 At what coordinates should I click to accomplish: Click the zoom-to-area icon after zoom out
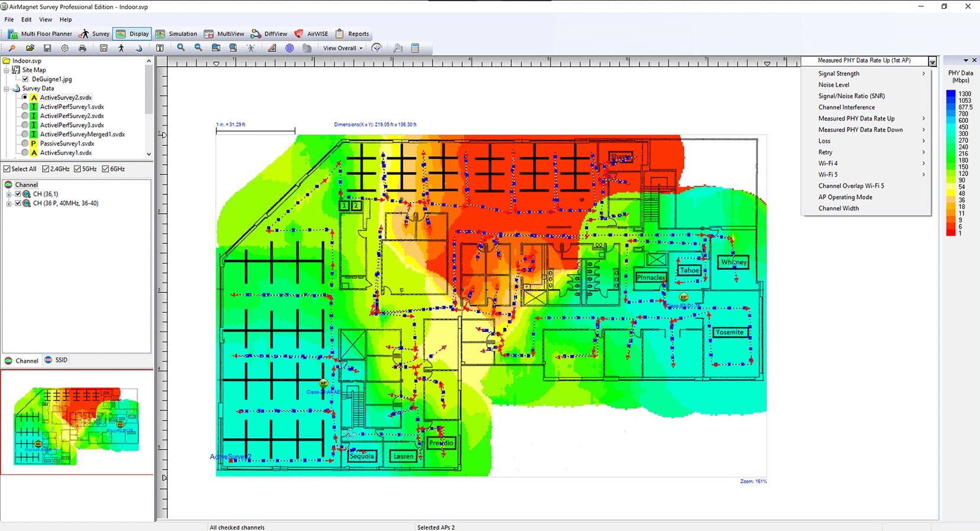point(216,48)
